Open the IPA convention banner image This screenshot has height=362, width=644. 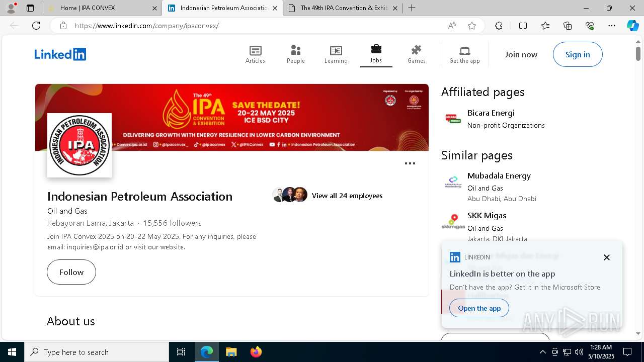click(x=232, y=118)
